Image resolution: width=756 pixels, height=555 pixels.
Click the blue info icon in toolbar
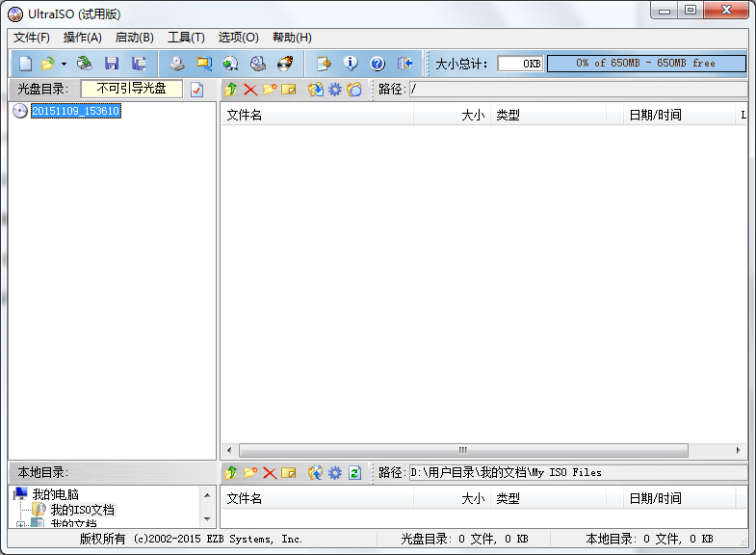351,64
